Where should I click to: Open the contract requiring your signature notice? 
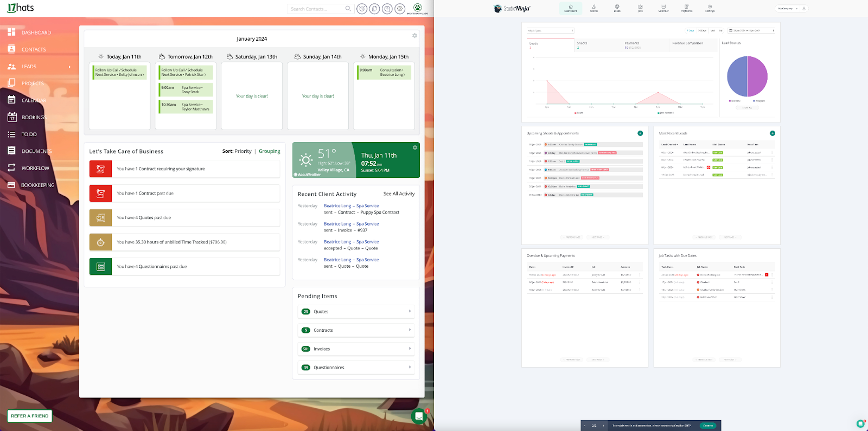pyautogui.click(x=184, y=169)
